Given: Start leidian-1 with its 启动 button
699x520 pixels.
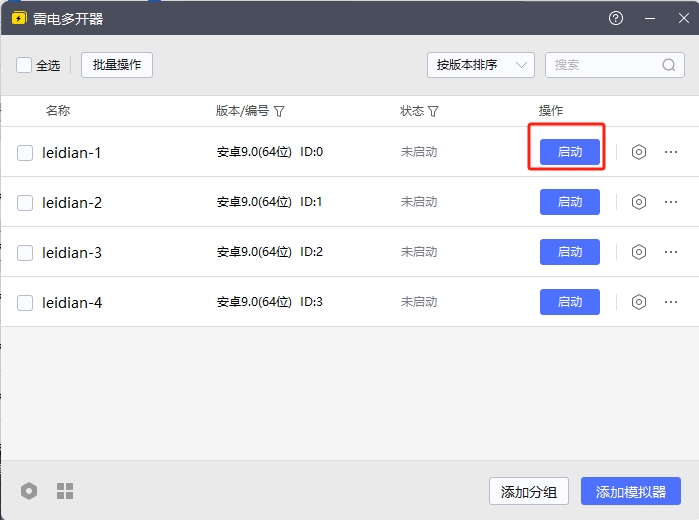Looking at the screenshot, I should point(570,152).
